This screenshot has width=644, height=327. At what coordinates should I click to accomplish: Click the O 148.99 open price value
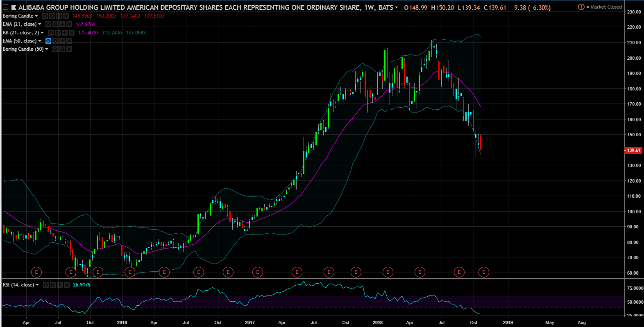[415, 7]
